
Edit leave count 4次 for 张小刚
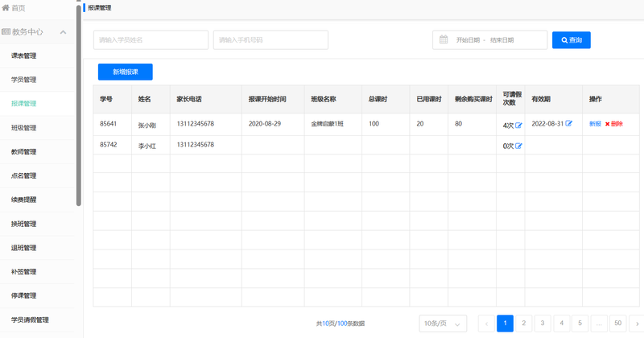coord(518,126)
